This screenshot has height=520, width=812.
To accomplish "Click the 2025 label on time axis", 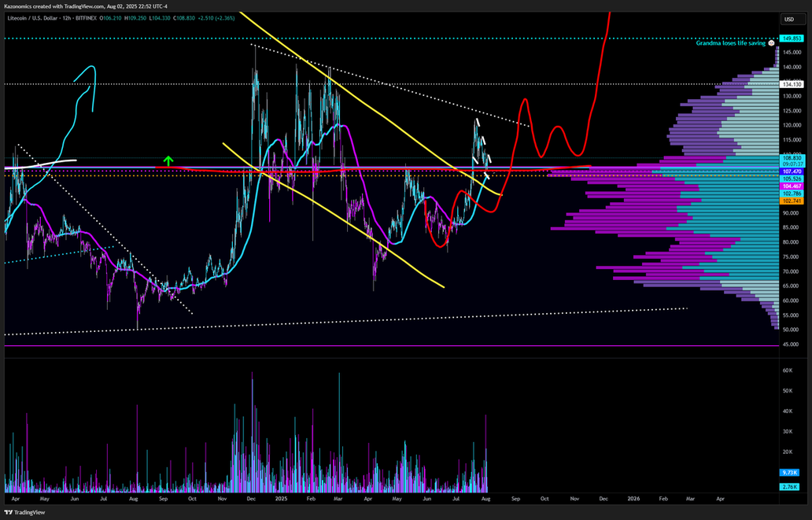I will coord(280,498).
